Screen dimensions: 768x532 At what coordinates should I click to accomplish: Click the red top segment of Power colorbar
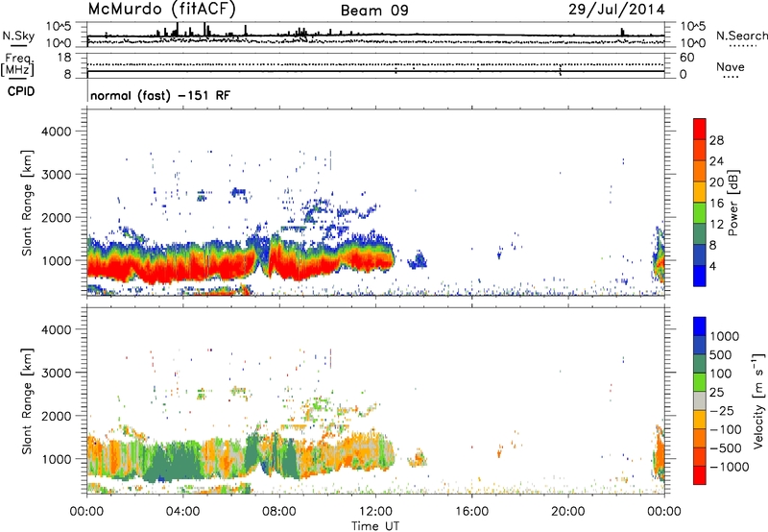point(700,129)
